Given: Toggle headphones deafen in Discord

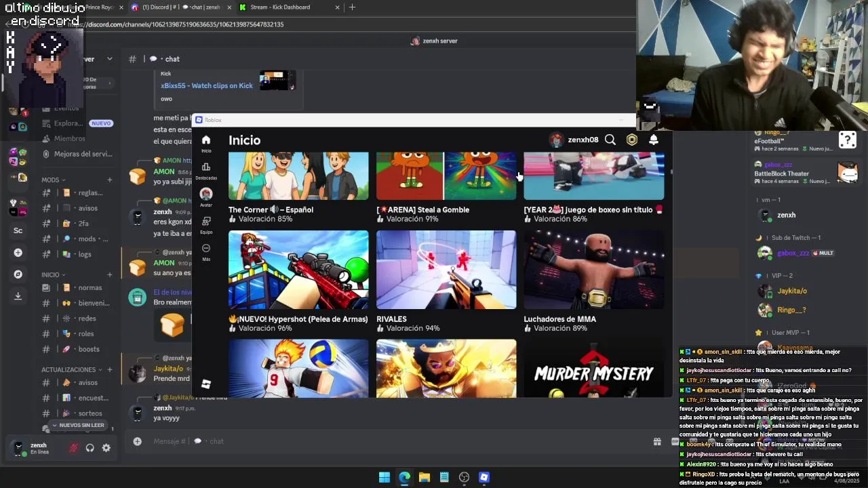Looking at the screenshot, I should [90, 448].
